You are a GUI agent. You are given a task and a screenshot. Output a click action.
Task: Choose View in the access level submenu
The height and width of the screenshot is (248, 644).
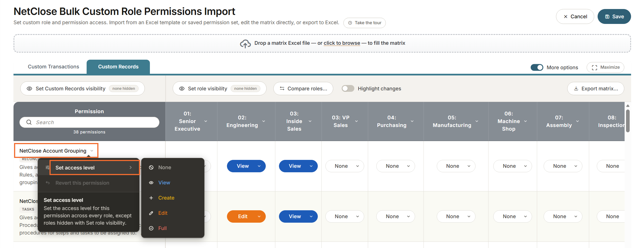click(173, 183)
